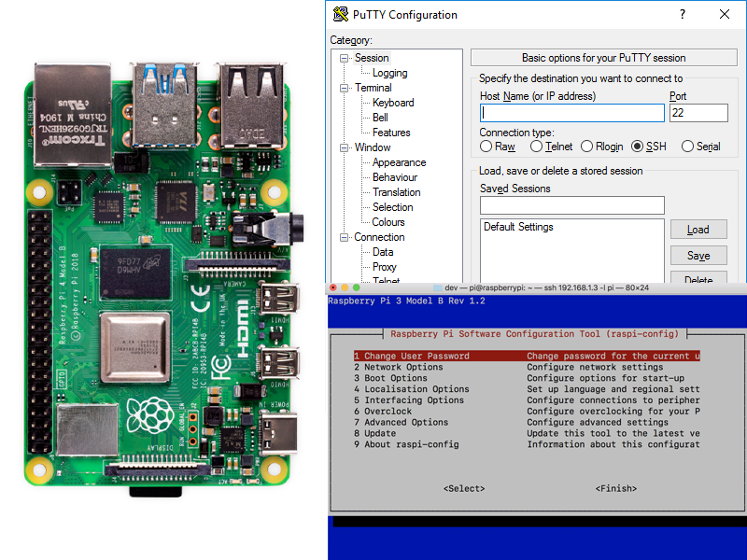Open the Features category
Screen dimensions: 747x560
391,133
